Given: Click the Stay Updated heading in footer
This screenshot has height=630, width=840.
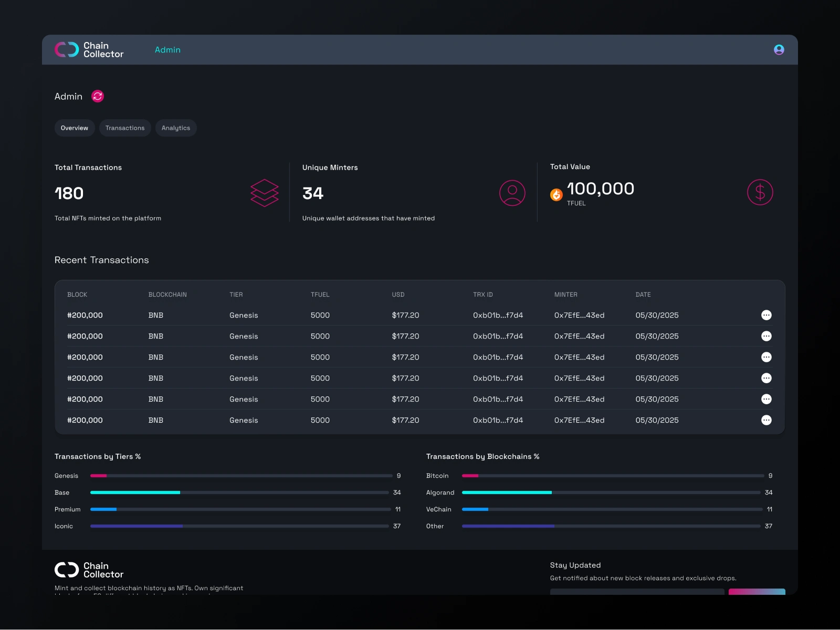Looking at the screenshot, I should click(575, 565).
